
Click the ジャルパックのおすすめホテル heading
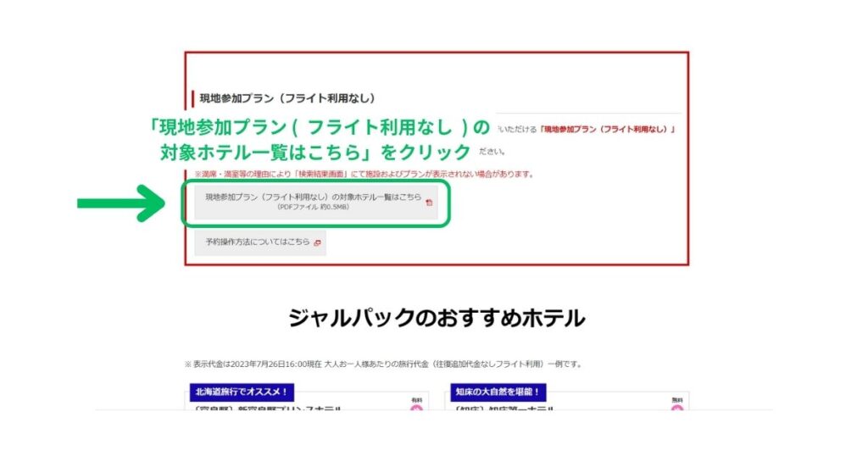coord(437,318)
